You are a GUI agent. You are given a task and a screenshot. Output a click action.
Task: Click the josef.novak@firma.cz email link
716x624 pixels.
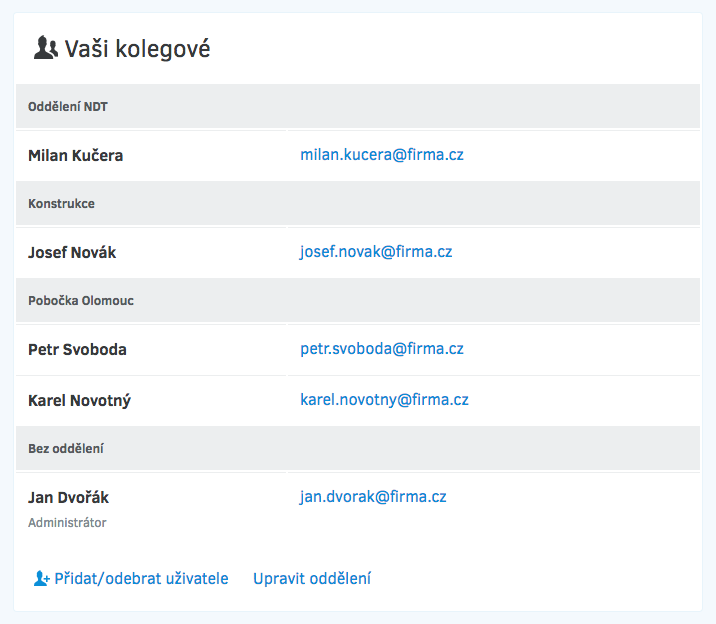click(x=376, y=252)
